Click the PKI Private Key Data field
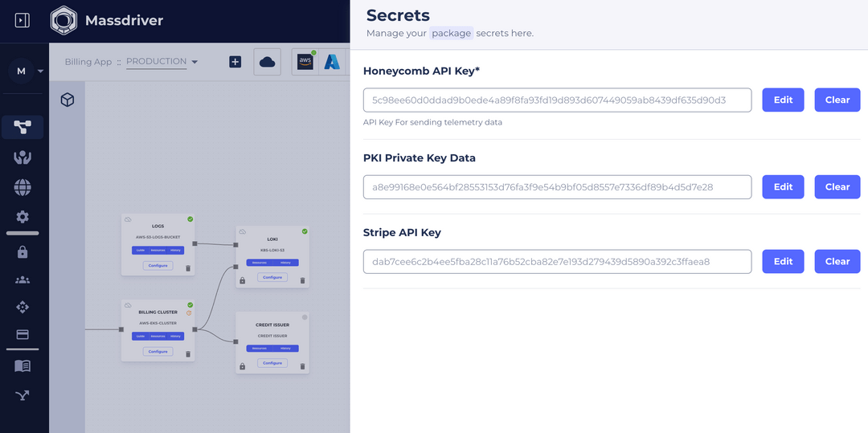This screenshot has width=868, height=433. [557, 187]
